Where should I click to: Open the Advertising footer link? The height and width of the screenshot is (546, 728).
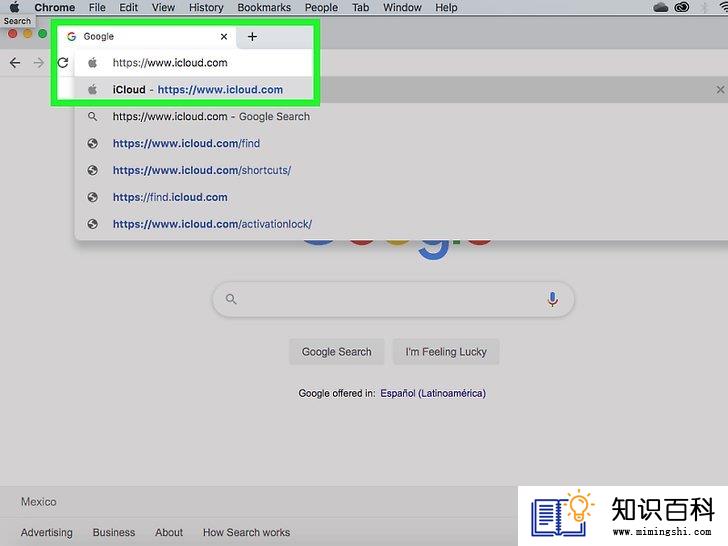pyautogui.click(x=46, y=532)
